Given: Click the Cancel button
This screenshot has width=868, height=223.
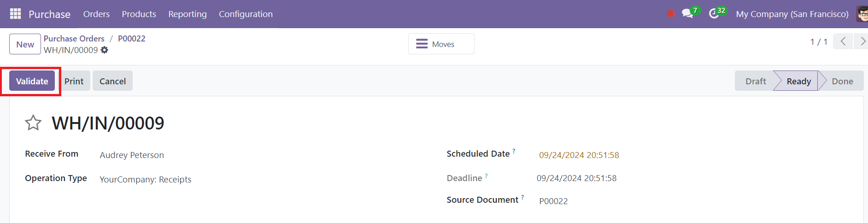Looking at the screenshot, I should pos(112,81).
